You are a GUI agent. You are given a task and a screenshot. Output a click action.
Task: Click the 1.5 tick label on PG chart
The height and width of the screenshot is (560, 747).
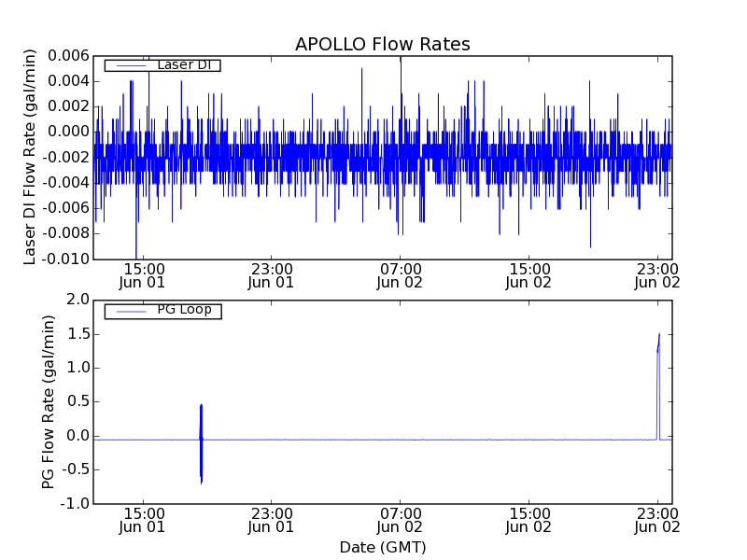point(78,334)
